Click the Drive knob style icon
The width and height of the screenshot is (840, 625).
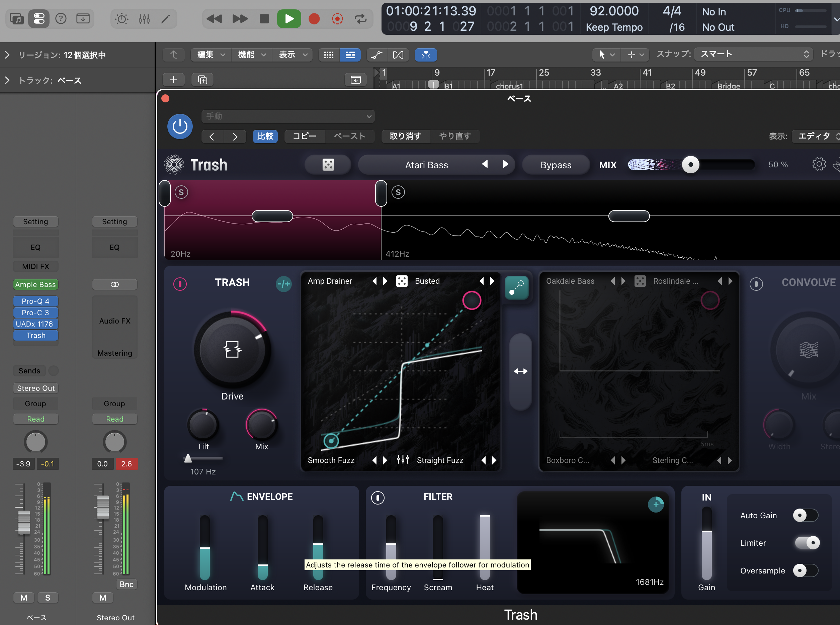coord(232,349)
